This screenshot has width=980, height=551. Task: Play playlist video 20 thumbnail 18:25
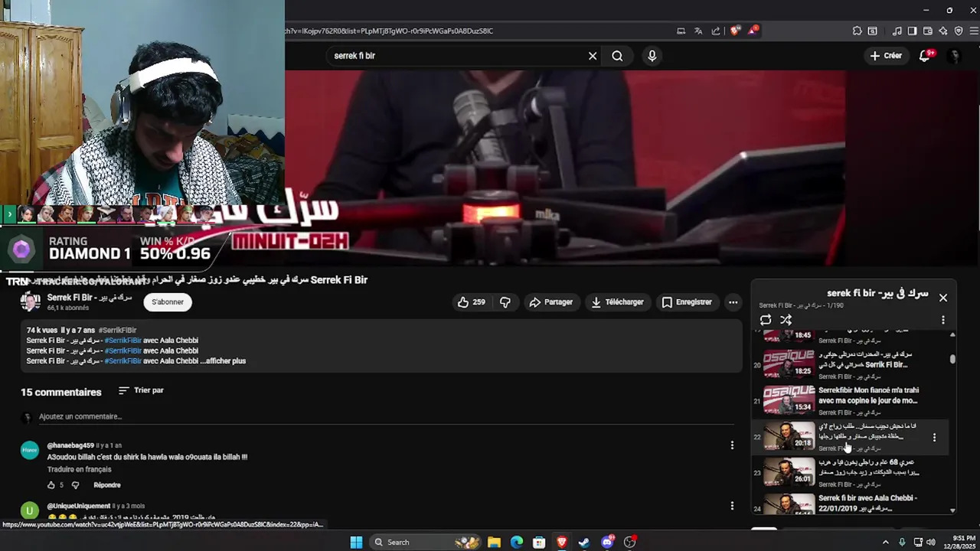(789, 364)
